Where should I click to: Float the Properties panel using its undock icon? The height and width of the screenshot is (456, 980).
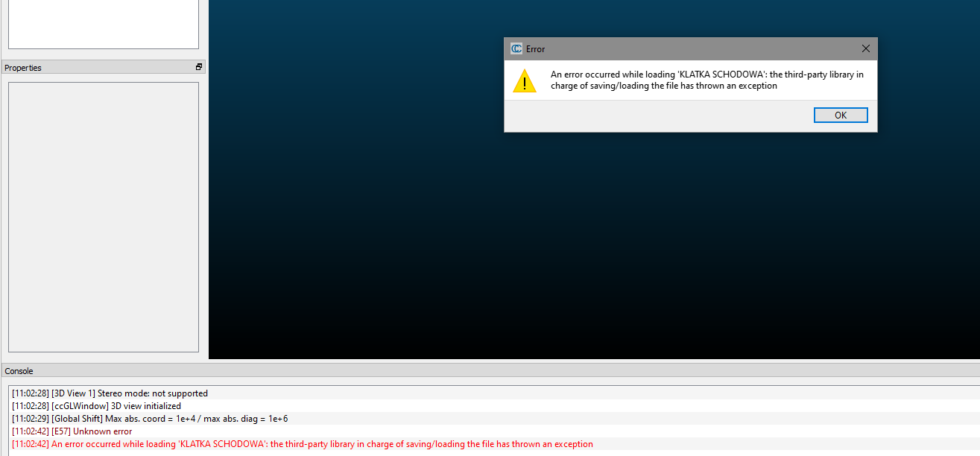pyautogui.click(x=199, y=67)
